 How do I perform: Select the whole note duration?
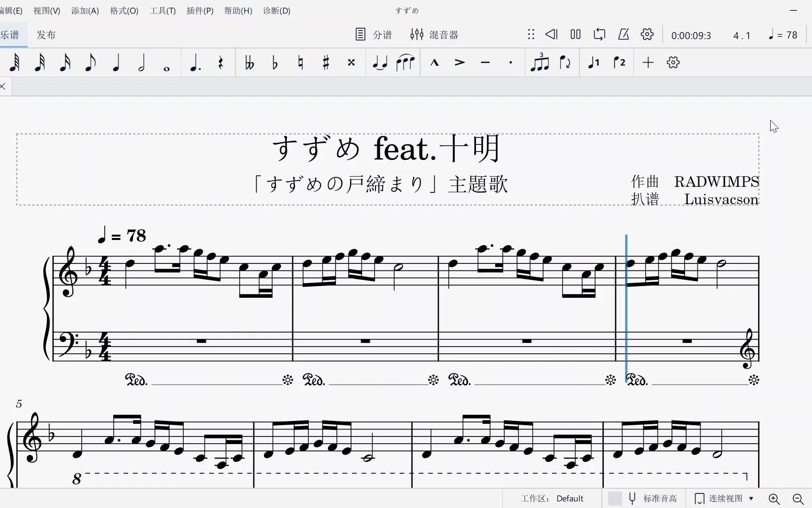[167, 69]
